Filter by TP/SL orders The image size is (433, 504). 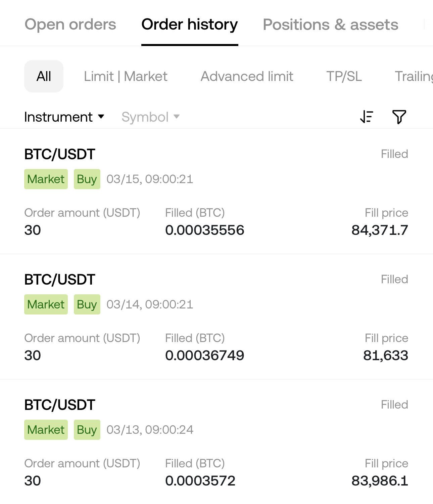[x=344, y=76]
